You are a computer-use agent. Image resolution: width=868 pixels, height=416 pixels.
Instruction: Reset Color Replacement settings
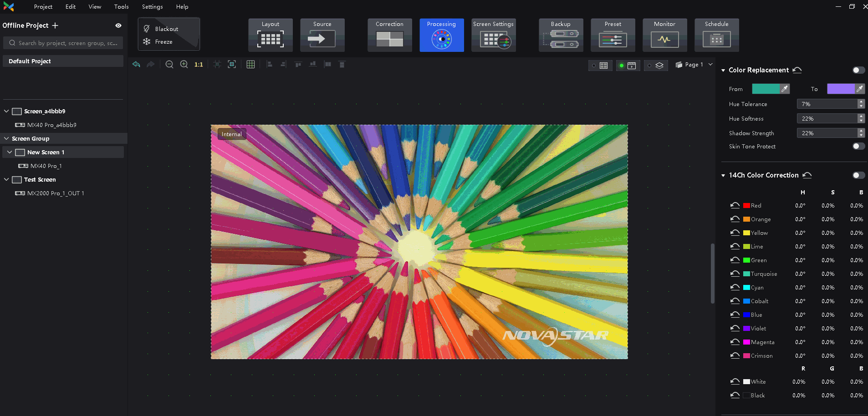pyautogui.click(x=797, y=70)
